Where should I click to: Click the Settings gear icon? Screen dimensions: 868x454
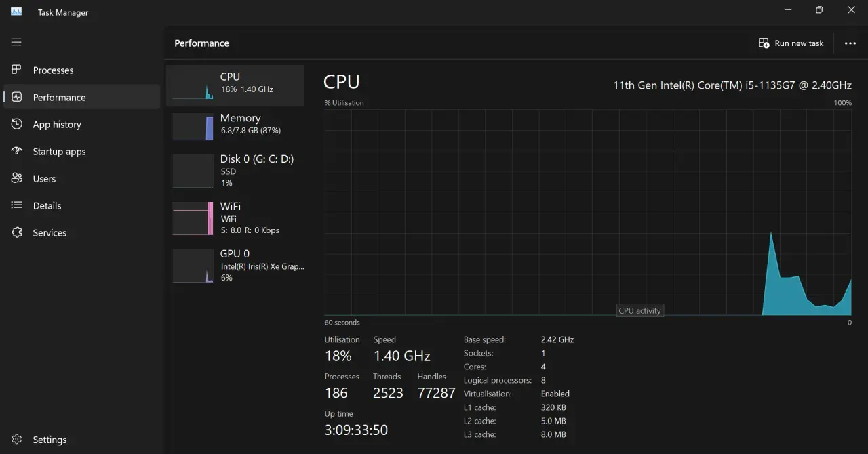pos(17,440)
